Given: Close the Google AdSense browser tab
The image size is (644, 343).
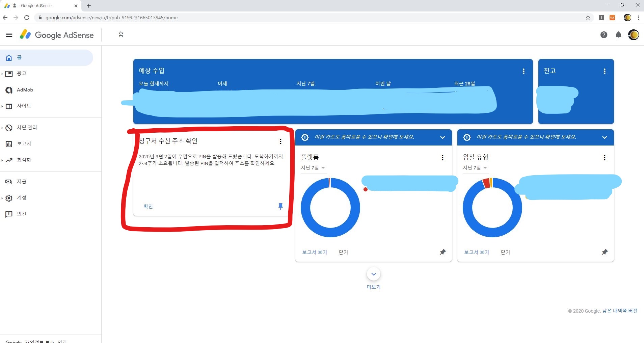Looking at the screenshot, I should (x=76, y=6).
